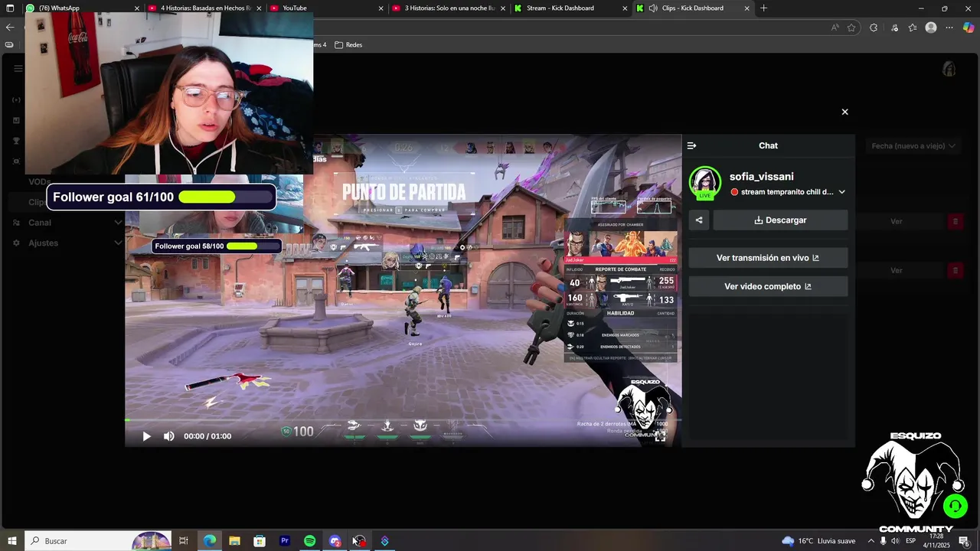Click the browser back arrow

[x=10, y=28]
